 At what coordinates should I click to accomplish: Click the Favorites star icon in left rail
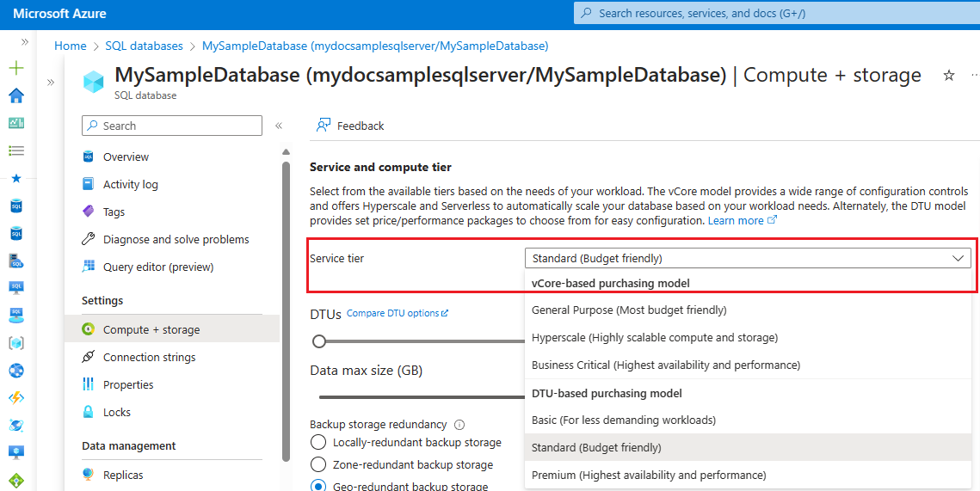16,179
